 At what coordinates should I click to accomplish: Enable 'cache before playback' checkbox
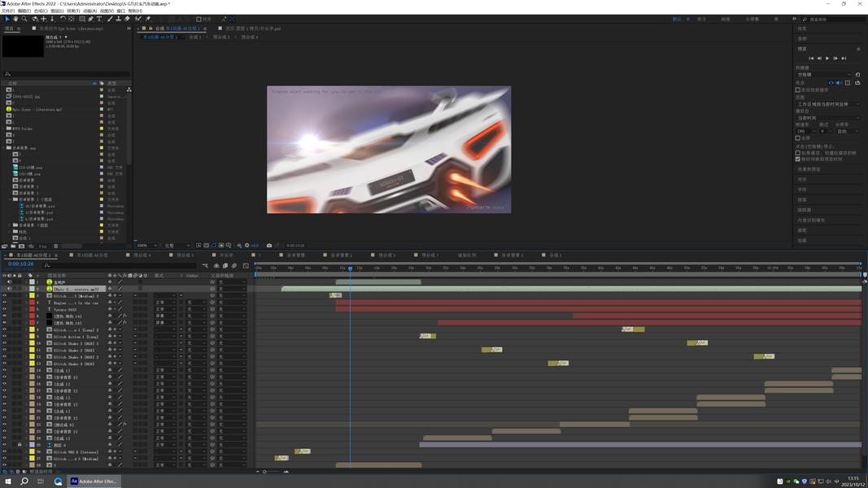pos(798,89)
